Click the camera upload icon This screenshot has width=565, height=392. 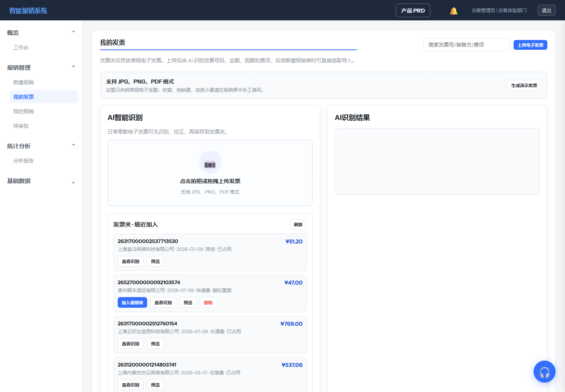coord(210,162)
